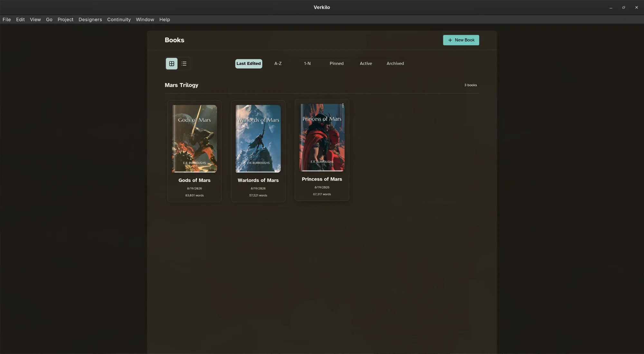The height and width of the screenshot is (354, 644).
Task: Click the 3 books count label
Action: click(470, 85)
